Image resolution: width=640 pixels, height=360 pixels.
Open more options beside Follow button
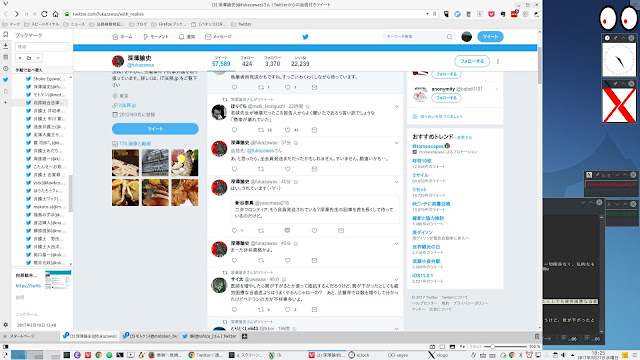tap(498, 61)
